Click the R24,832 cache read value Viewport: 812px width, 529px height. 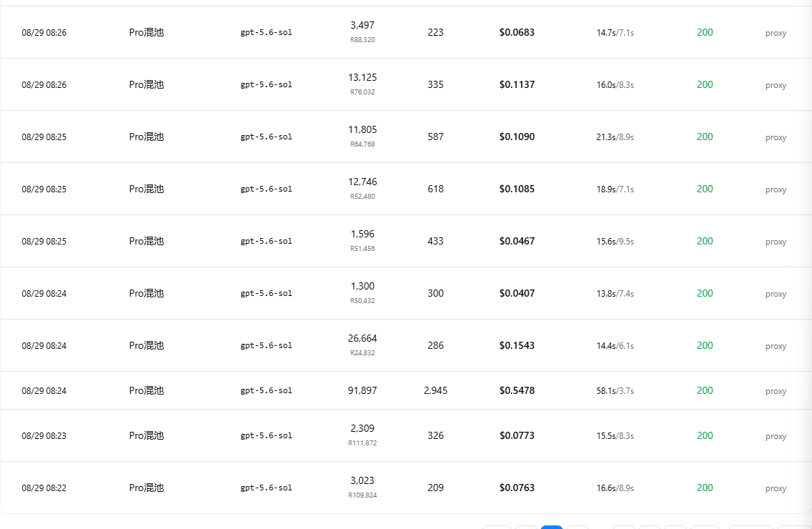(362, 353)
